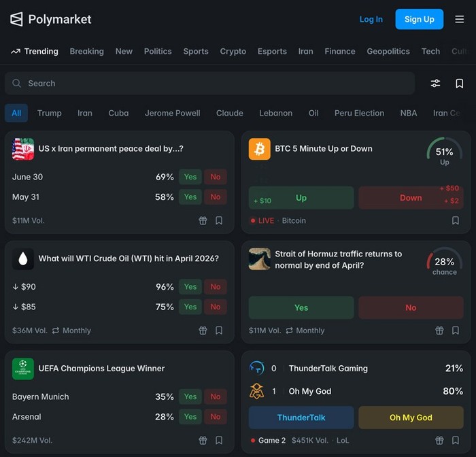
Task: Bookmark the BTC 5 Minute market
Action: [x=456, y=220]
